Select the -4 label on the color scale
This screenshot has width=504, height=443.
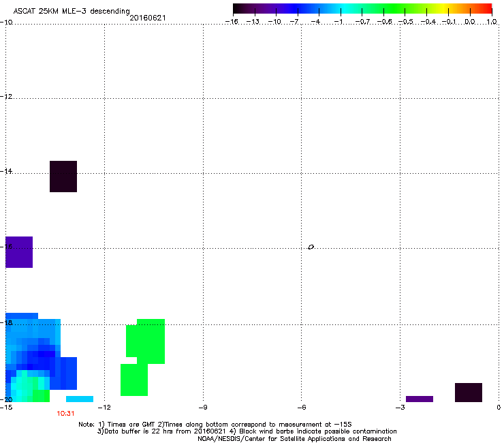coord(315,22)
